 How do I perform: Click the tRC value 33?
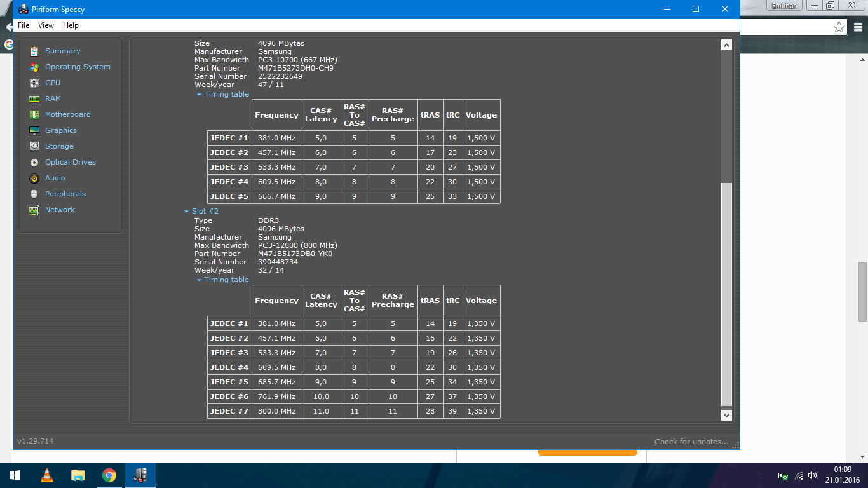click(x=452, y=196)
